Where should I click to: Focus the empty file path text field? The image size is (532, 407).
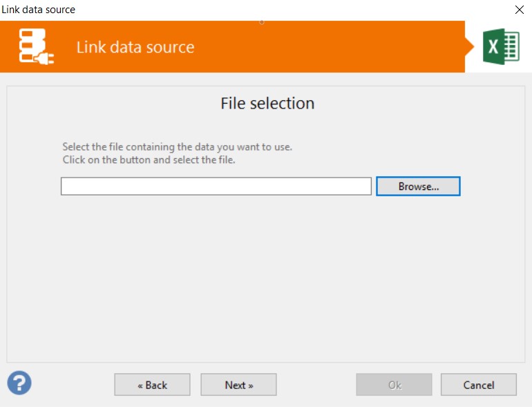pyautogui.click(x=216, y=186)
